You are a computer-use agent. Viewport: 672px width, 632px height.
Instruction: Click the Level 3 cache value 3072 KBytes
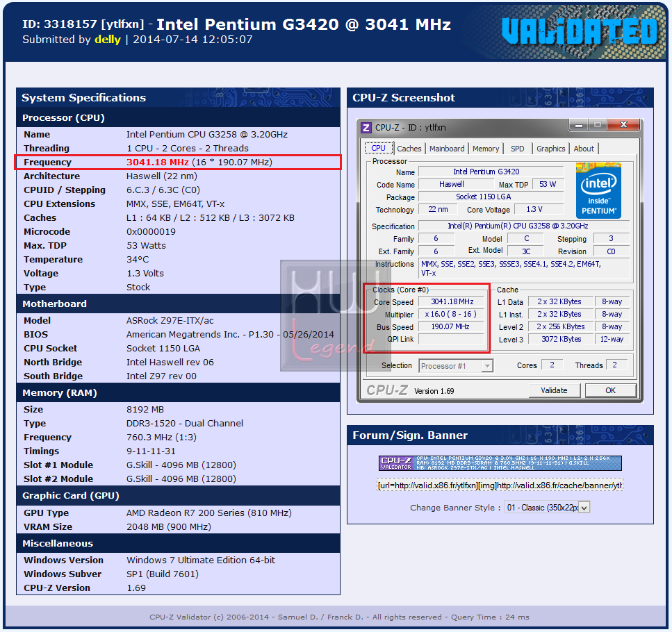[x=561, y=339]
